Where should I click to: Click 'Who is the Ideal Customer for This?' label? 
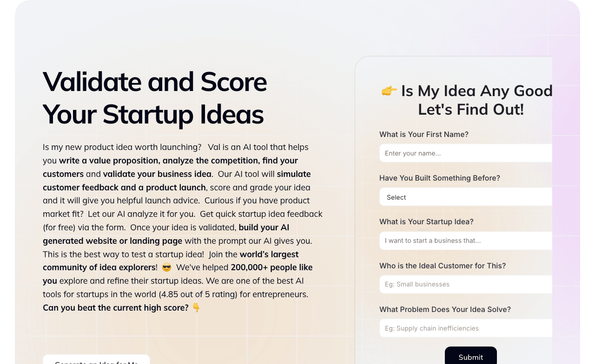pos(443,266)
